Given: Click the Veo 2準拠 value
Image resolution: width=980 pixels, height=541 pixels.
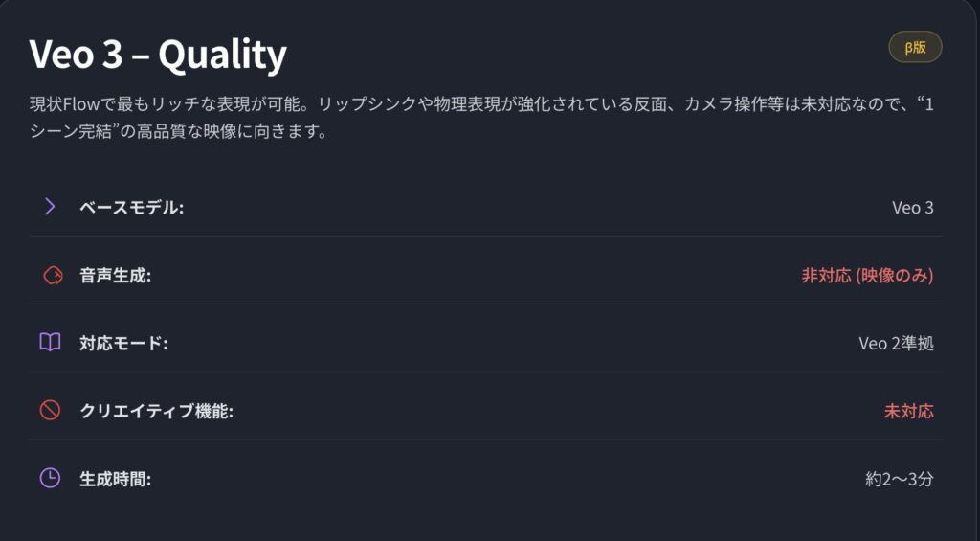Looking at the screenshot, I should [x=896, y=344].
